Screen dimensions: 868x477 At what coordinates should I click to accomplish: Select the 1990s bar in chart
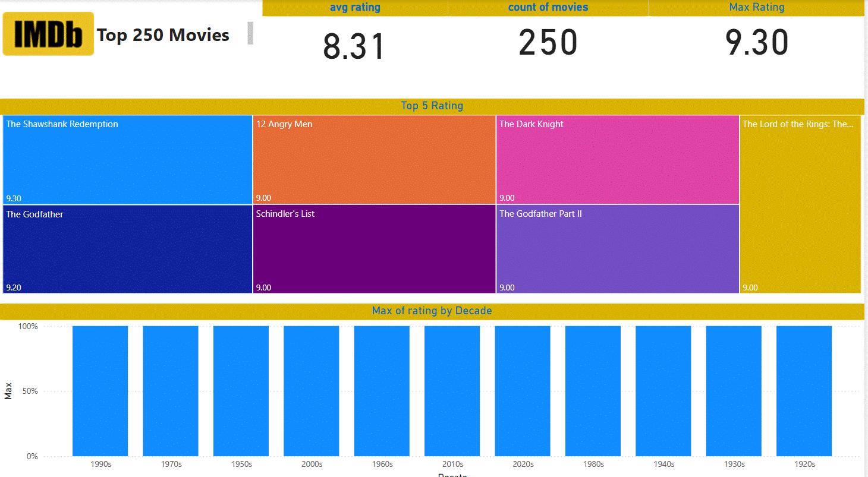pyautogui.click(x=100, y=391)
